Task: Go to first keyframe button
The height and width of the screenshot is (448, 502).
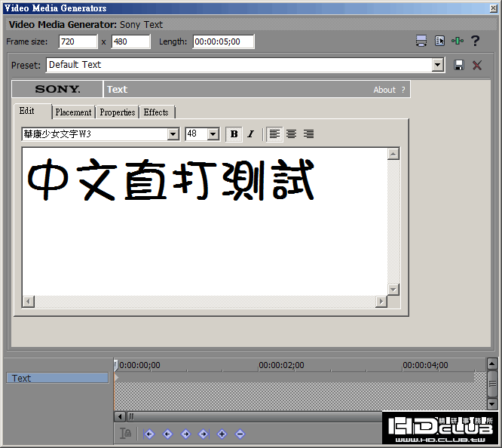Action: point(149,434)
